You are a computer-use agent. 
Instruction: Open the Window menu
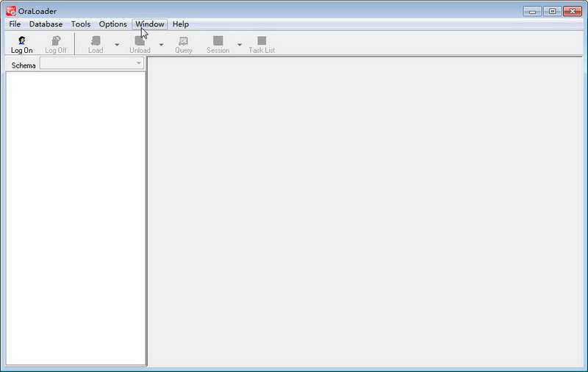coord(150,24)
